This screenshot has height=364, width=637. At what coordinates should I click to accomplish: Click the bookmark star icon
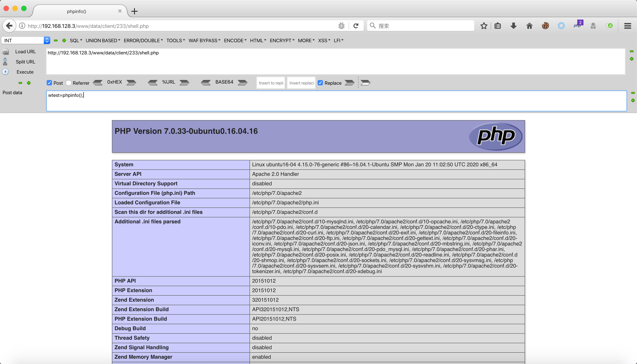coord(484,26)
